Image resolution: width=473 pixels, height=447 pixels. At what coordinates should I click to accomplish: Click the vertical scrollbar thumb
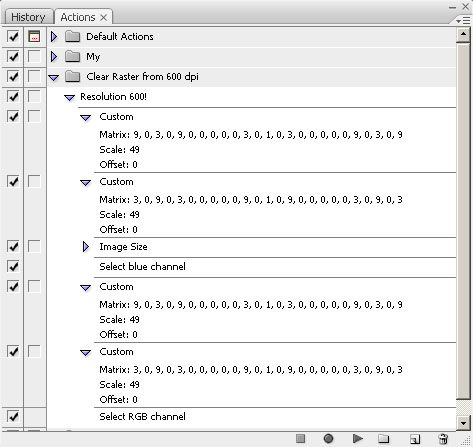(x=463, y=220)
